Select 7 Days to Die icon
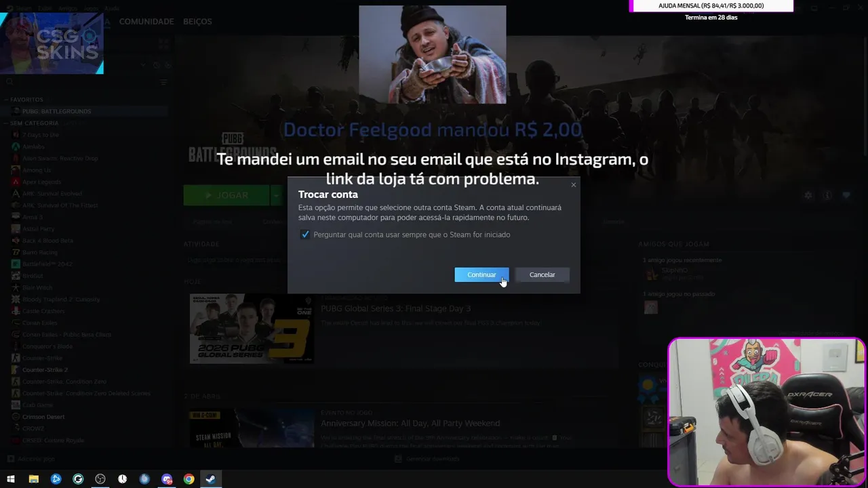Image resolution: width=868 pixels, height=488 pixels. [16, 135]
